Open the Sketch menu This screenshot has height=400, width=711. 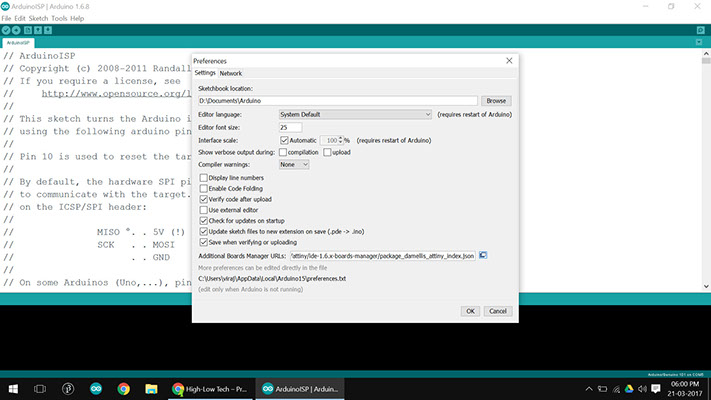[38, 19]
